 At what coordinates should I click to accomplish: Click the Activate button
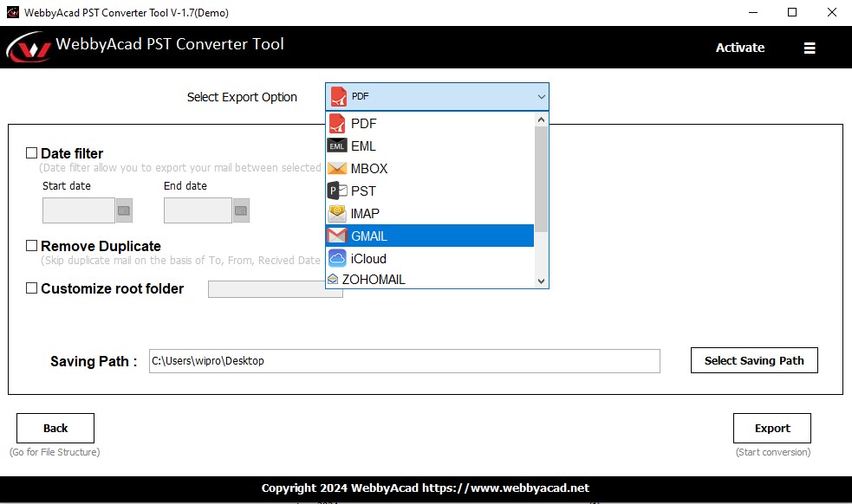pos(740,48)
